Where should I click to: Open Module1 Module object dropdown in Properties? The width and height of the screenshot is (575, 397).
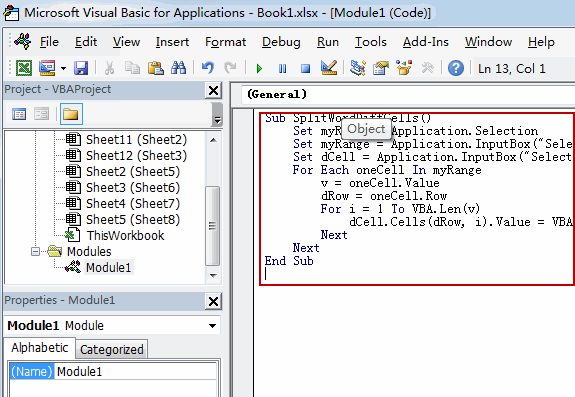coord(212,326)
